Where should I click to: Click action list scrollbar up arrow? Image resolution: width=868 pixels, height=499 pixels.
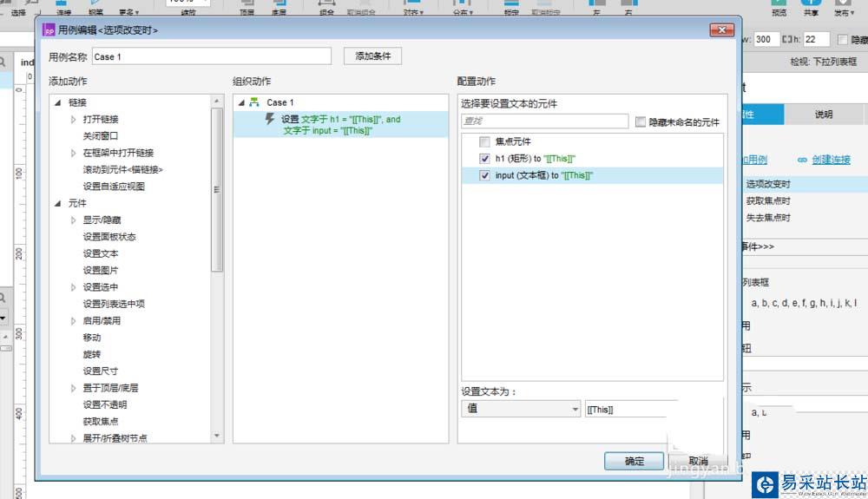pos(217,102)
